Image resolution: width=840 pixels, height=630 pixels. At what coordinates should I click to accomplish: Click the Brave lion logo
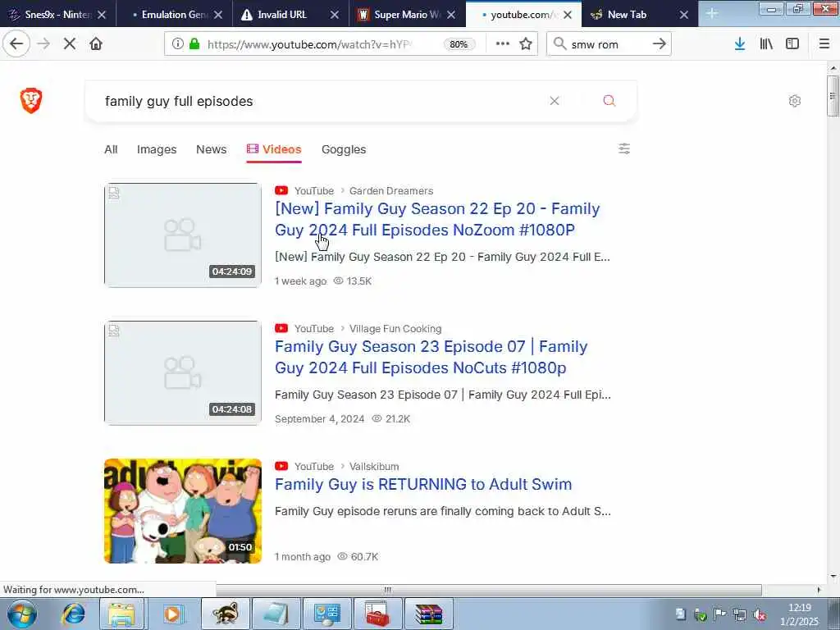click(31, 101)
